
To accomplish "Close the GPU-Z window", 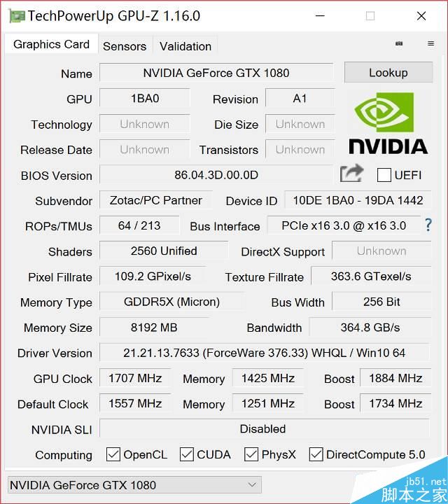I will pyautogui.click(x=421, y=15).
